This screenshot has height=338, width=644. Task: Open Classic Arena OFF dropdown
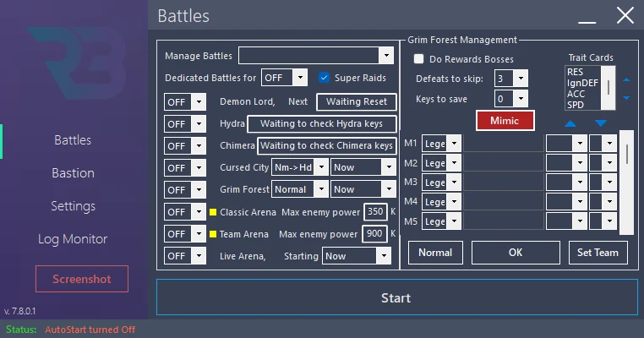(x=185, y=212)
